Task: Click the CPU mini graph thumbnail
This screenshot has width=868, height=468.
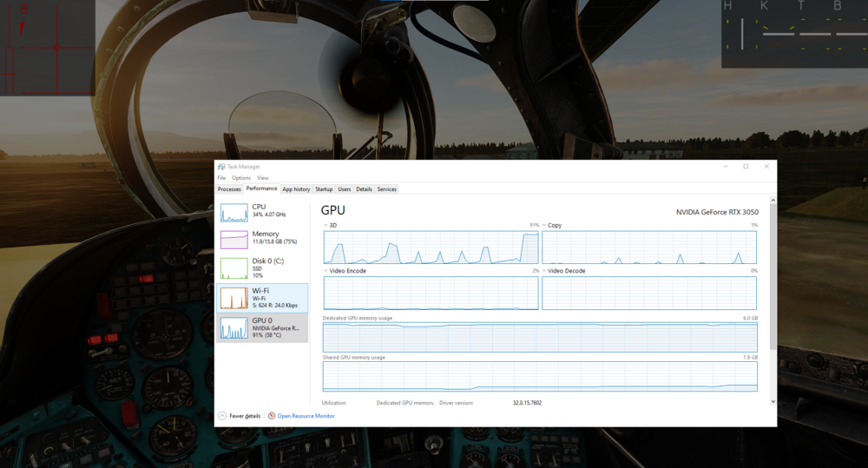Action: (x=234, y=213)
